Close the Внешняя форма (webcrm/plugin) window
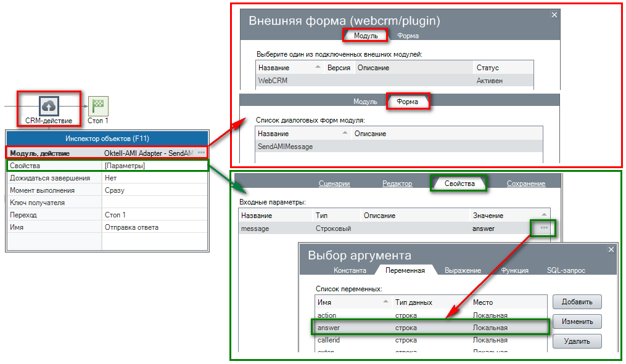This screenshot has width=626, height=364. [x=554, y=15]
